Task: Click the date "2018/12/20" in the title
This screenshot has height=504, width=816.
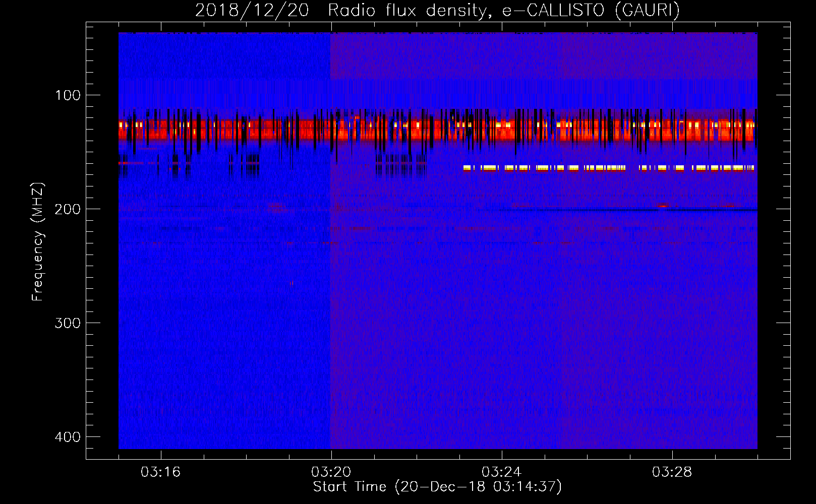Action: click(252, 11)
